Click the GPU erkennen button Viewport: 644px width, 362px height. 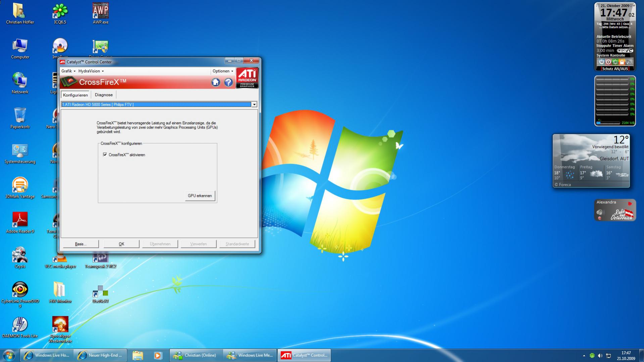[200, 196]
